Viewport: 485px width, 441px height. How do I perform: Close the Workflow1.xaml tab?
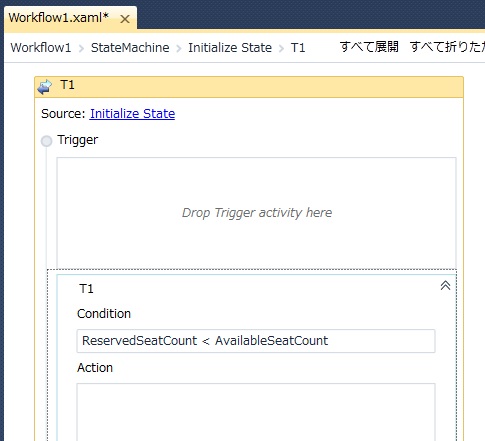(x=125, y=19)
